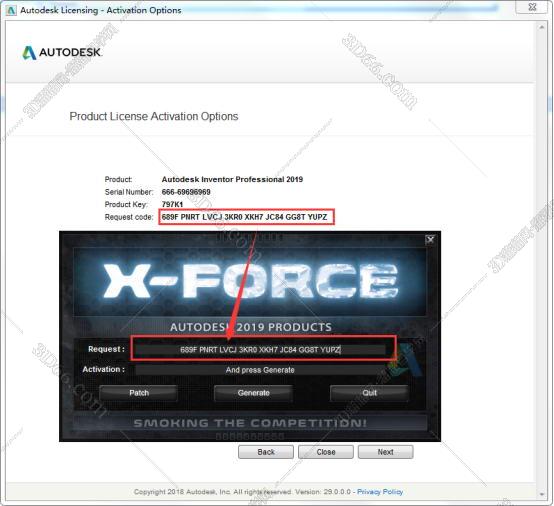Viewport: 554px width, 506px height.
Task: Close the Autodesk Licensing window
Action: click(x=533, y=7)
